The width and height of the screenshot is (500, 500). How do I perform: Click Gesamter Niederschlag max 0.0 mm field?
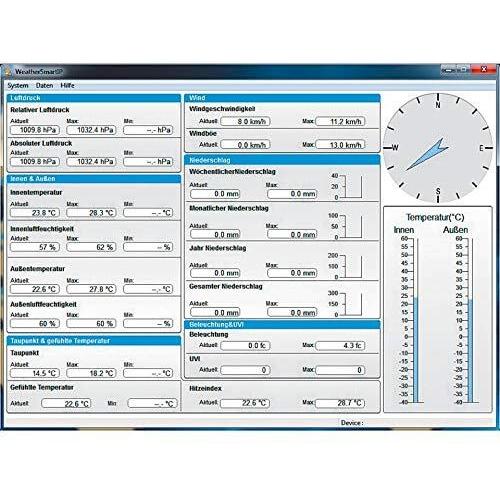coord(292,313)
